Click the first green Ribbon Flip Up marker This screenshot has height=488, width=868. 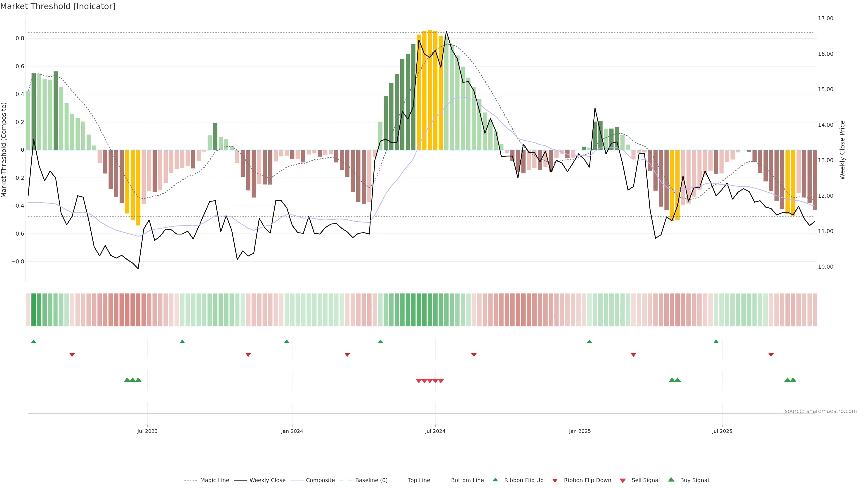pyautogui.click(x=34, y=342)
